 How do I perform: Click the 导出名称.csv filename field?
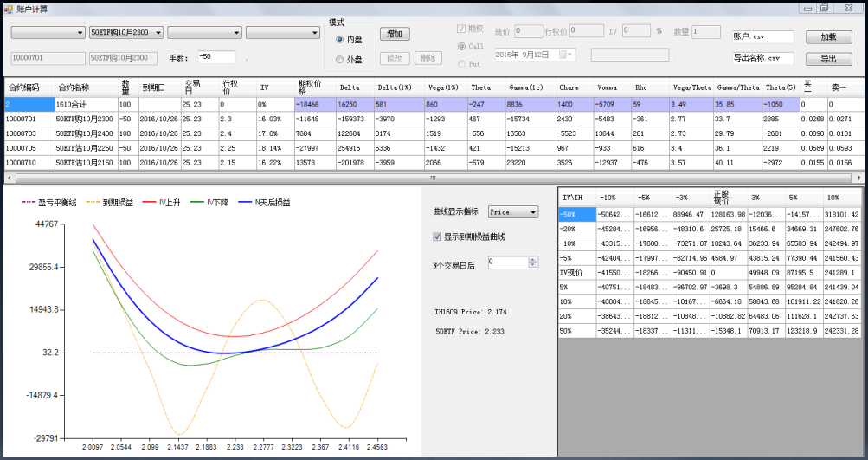762,58
